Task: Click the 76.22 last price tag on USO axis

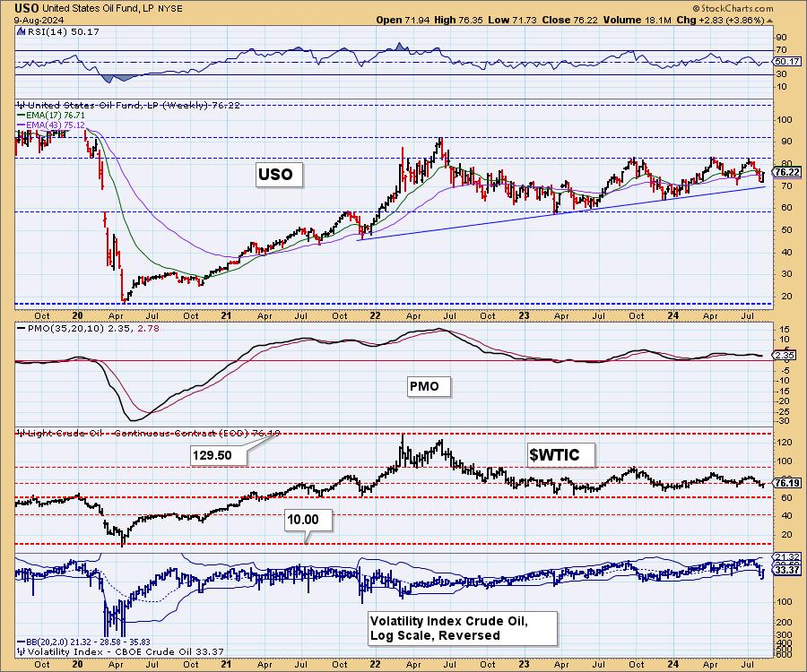Action: click(x=787, y=172)
